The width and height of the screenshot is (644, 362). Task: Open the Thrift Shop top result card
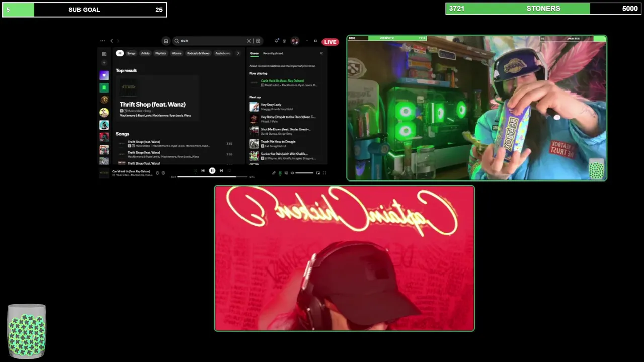click(157, 99)
